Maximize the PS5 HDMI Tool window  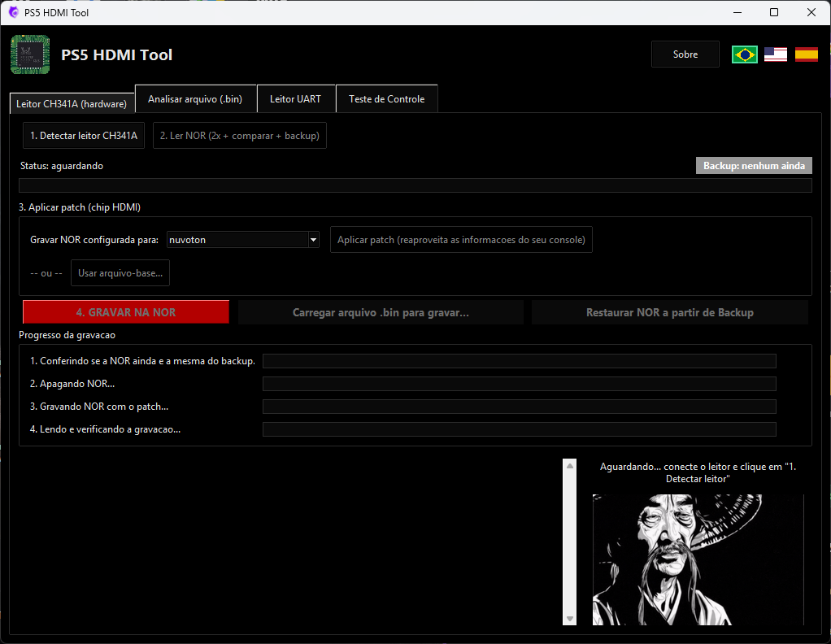point(774,12)
